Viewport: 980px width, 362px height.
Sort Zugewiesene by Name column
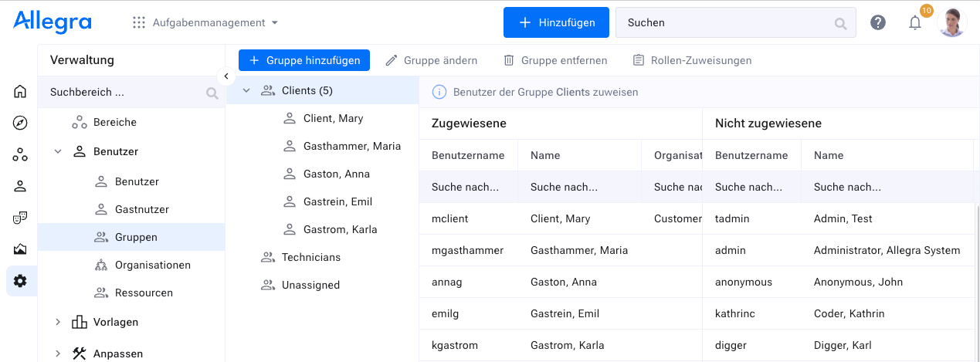click(x=579, y=156)
